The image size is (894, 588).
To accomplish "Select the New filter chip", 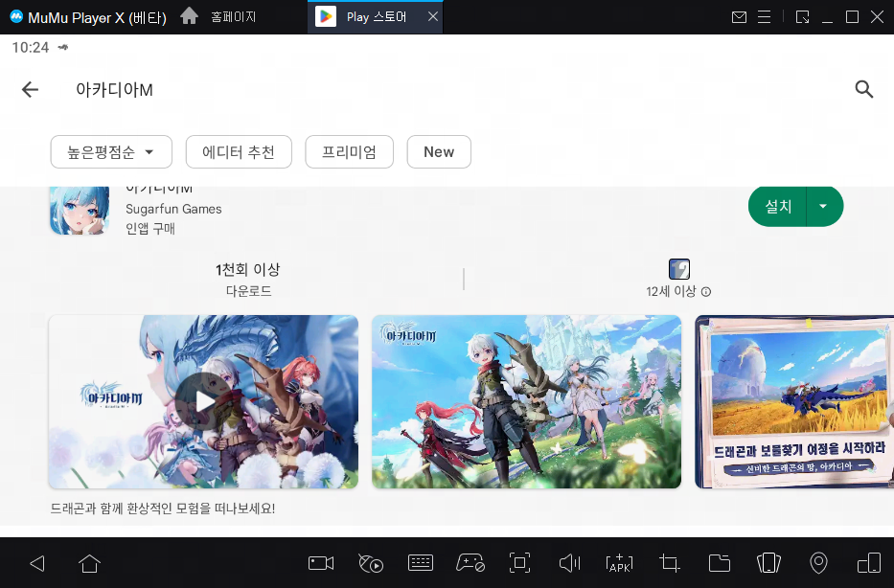I will coord(438,151).
